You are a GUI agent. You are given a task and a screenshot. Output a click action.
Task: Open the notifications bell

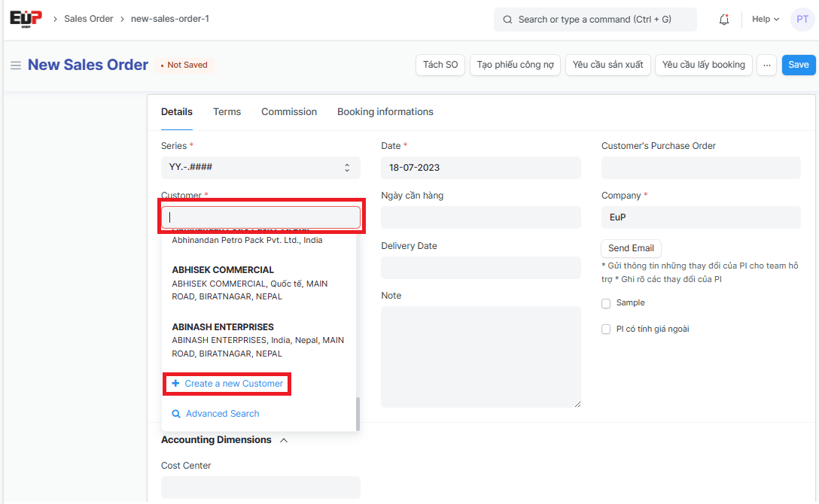[724, 20]
